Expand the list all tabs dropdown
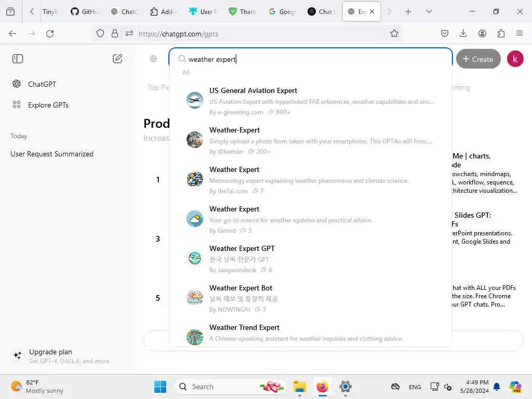The width and height of the screenshot is (532, 399). click(429, 11)
